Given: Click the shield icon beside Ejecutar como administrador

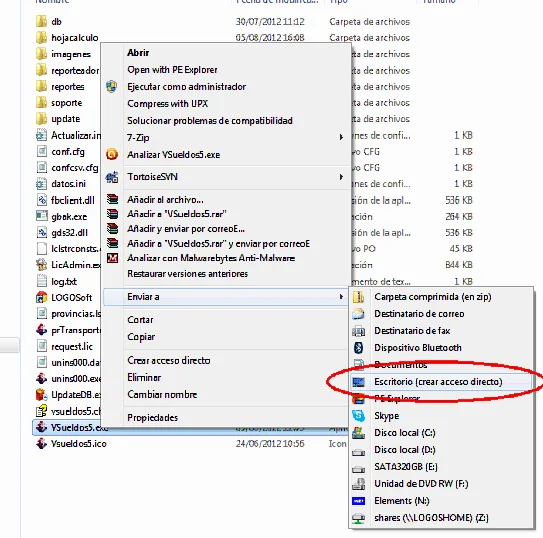Looking at the screenshot, I should [x=112, y=87].
